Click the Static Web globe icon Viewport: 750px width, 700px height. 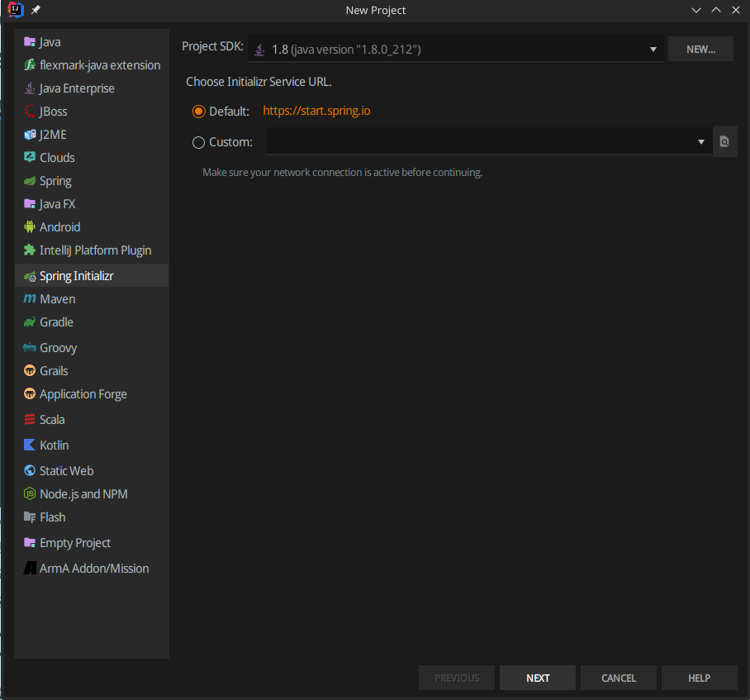(30, 471)
